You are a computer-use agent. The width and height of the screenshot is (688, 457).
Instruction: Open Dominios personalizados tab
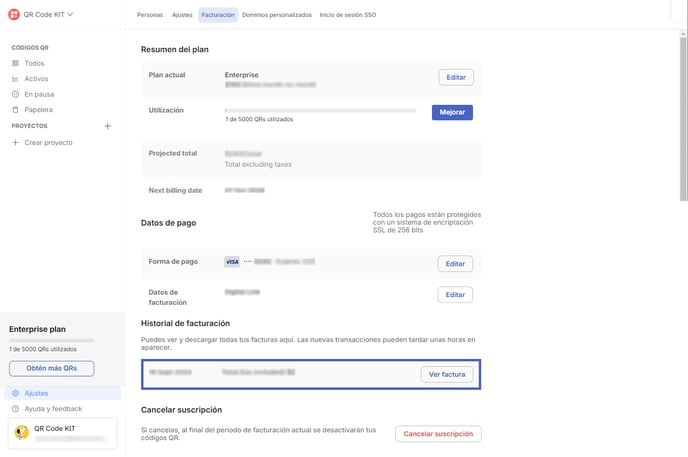pos(277,15)
